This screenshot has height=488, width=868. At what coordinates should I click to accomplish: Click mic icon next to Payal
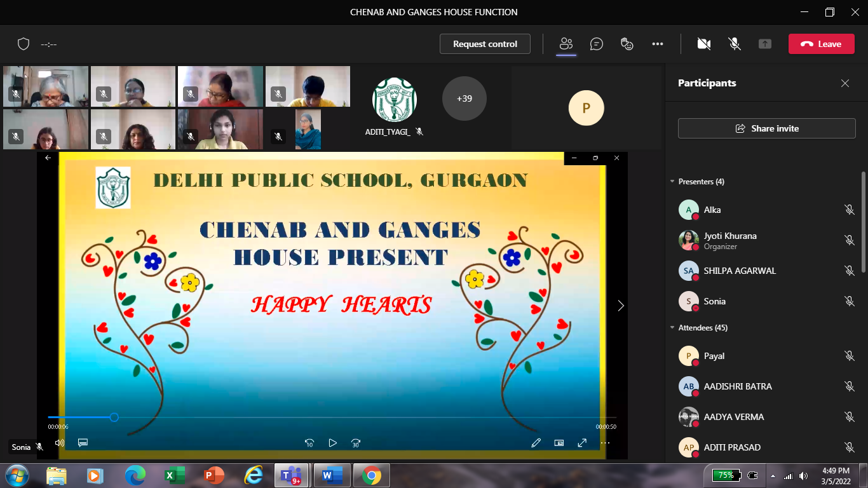850,356
